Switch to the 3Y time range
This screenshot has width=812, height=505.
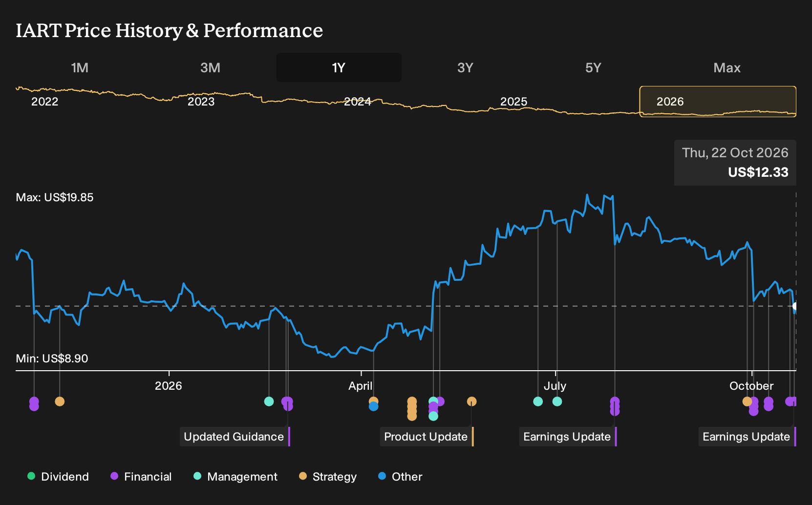point(465,67)
